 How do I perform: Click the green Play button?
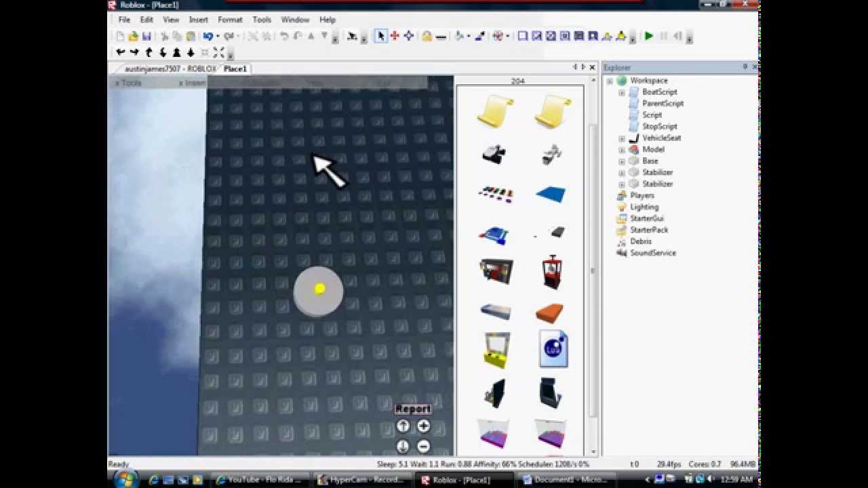pyautogui.click(x=649, y=37)
